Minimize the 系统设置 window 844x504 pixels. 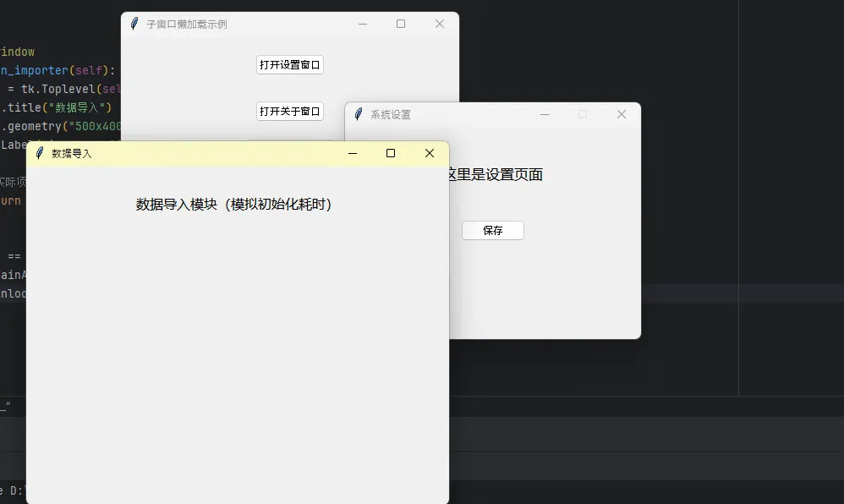point(545,114)
